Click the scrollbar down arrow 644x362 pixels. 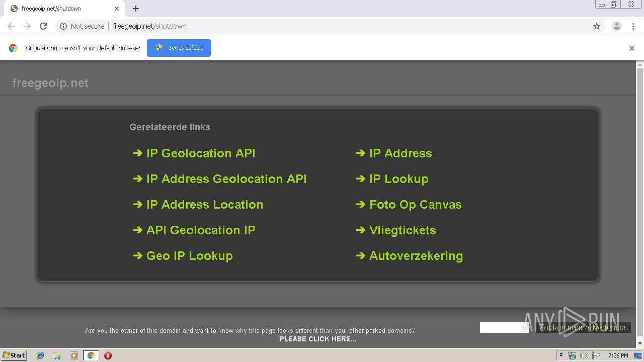pyautogui.click(x=640, y=344)
